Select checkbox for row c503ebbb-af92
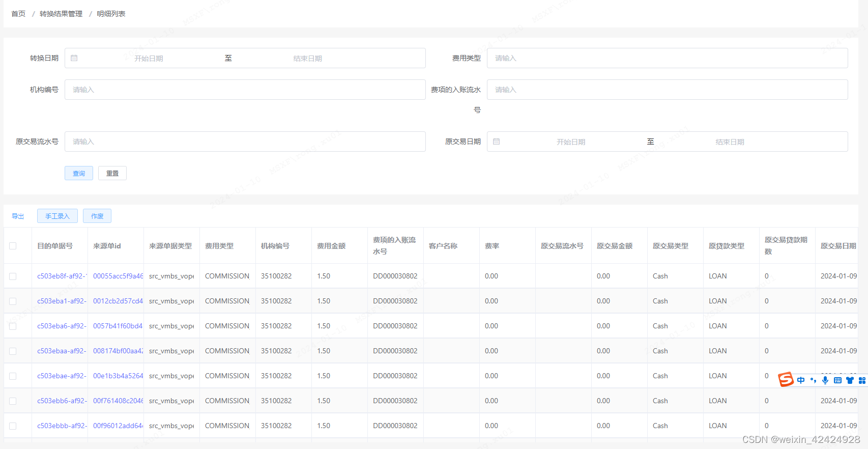 coord(13,426)
